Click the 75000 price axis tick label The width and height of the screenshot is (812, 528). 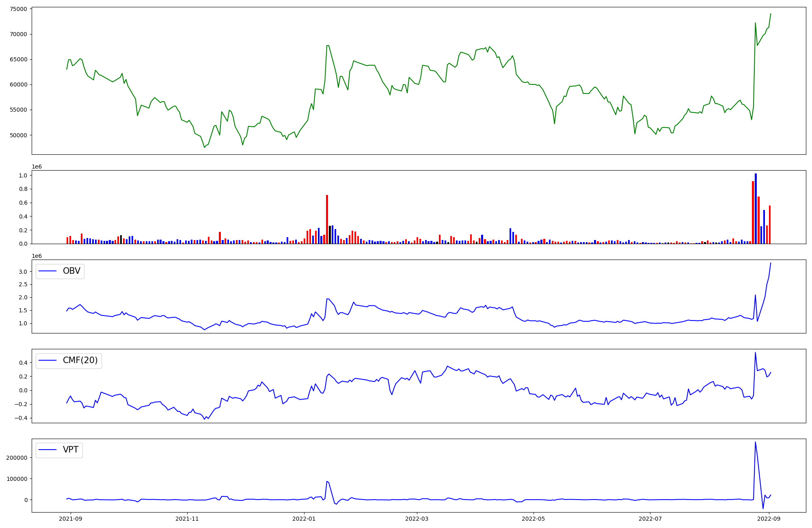(17, 9)
